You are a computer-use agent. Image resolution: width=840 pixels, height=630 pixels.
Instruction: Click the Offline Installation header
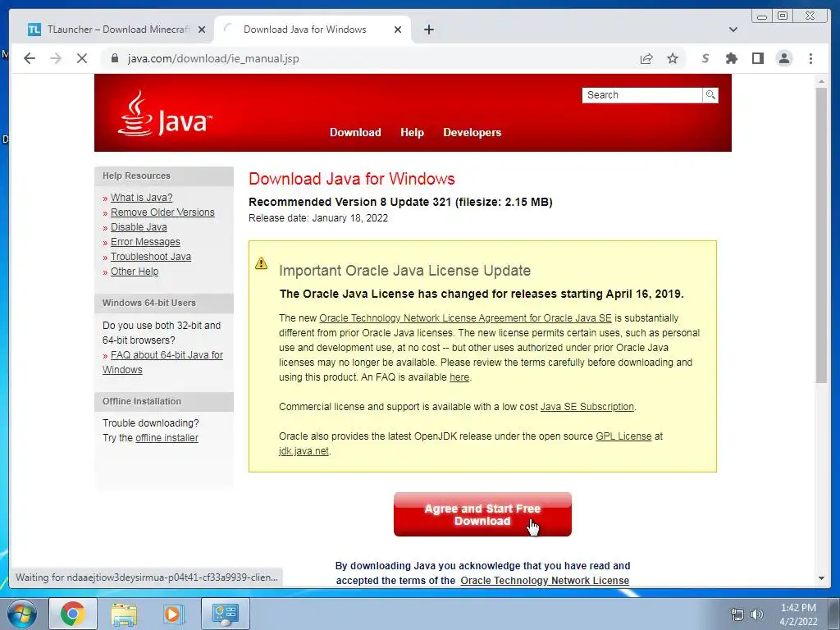[x=142, y=401]
